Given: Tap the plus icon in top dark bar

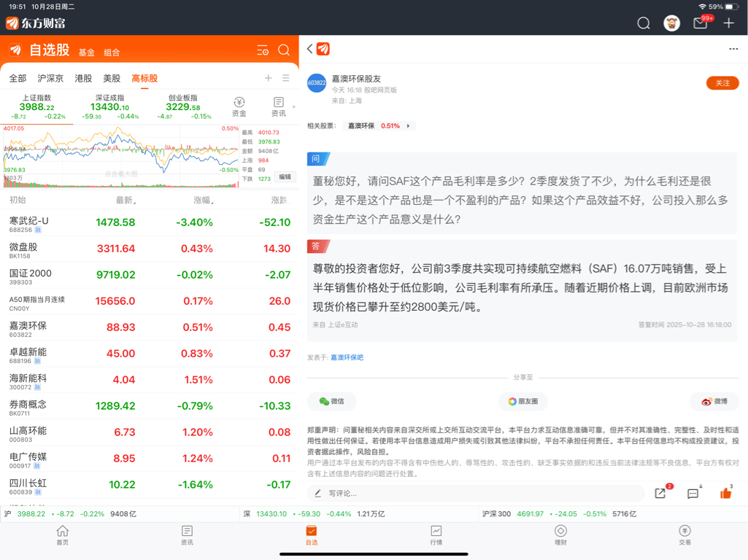Looking at the screenshot, I should [x=728, y=23].
